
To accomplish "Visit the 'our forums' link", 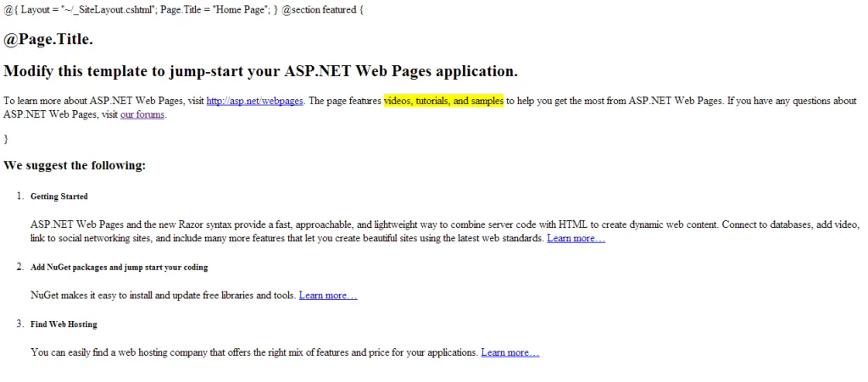I will pyautogui.click(x=142, y=115).
